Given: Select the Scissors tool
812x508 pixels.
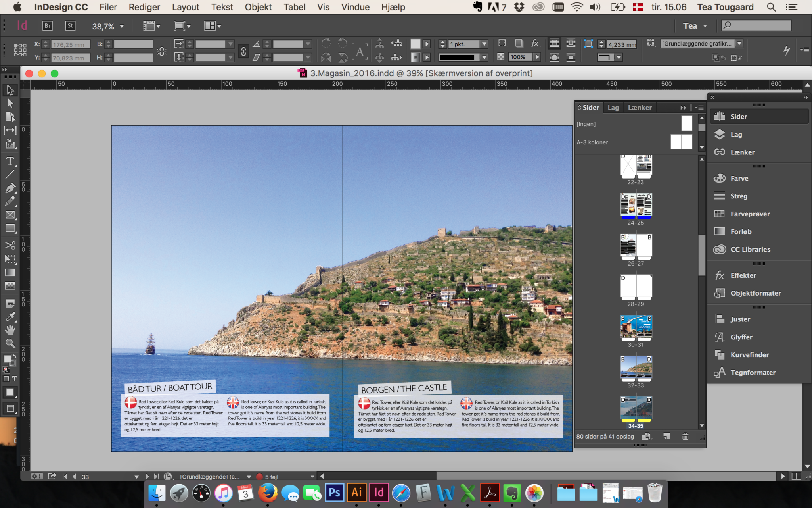Looking at the screenshot, I should tap(10, 245).
